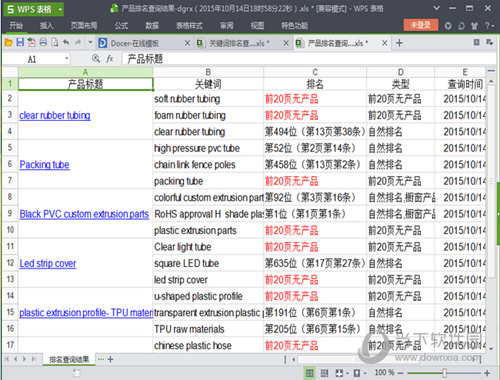Save the workbook with the floppy disk icon
Screen dimensions: 500x380
20,42
